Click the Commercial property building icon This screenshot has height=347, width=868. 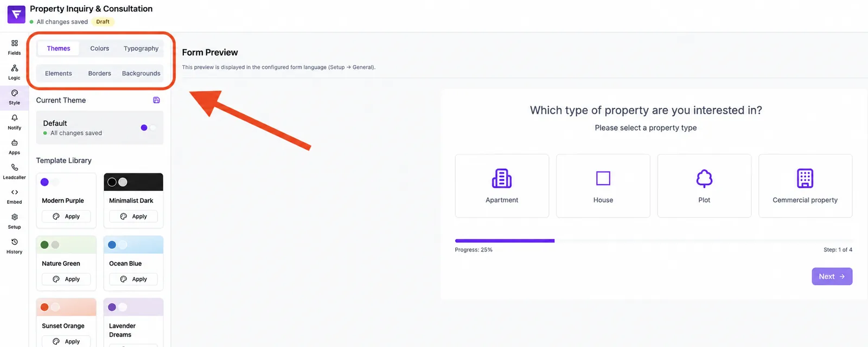[x=805, y=178]
